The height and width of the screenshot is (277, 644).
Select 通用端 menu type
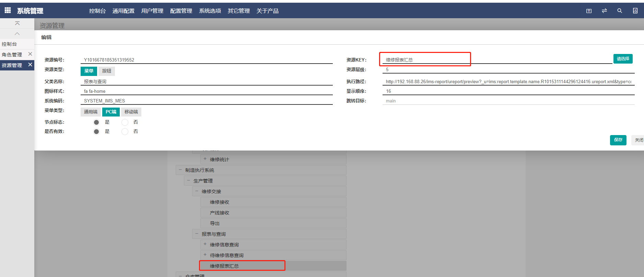(x=91, y=112)
